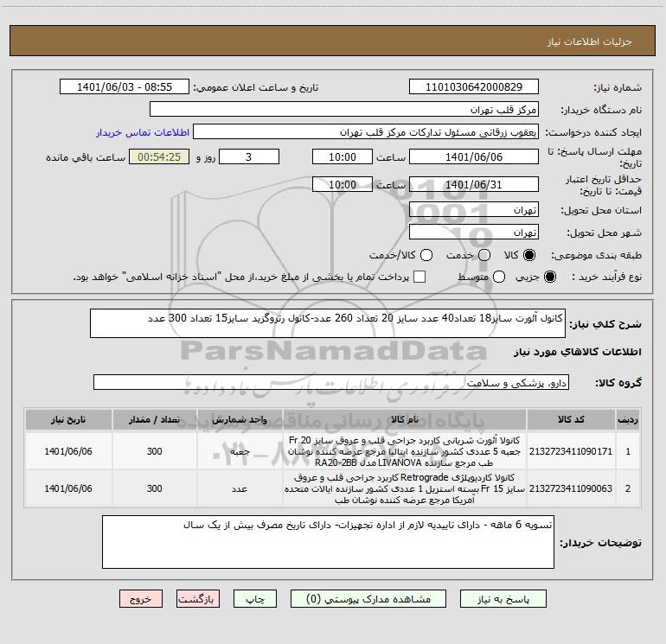
Task: Click the بازگشت back button
Action: tap(198, 598)
